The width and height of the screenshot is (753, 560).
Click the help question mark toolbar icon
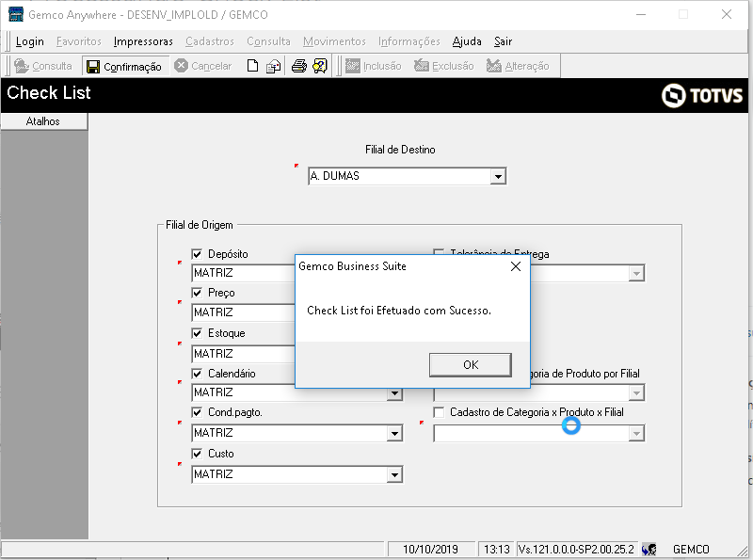click(x=320, y=66)
